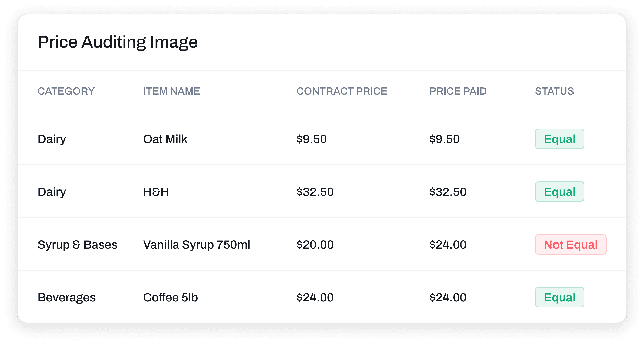Viewport: 644px width, 344px height.
Task: Click the $24.00 price paid for Vanilla Syrup
Action: 448,245
